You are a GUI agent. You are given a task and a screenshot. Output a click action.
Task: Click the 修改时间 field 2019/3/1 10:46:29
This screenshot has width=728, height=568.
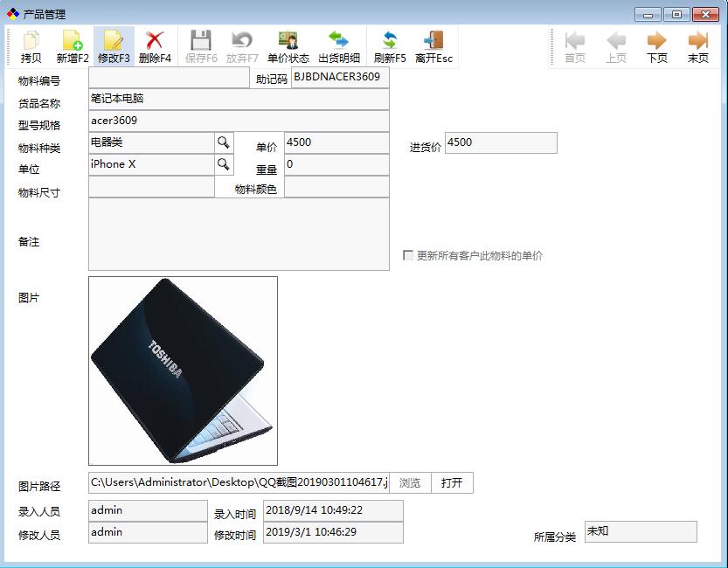pos(333,532)
